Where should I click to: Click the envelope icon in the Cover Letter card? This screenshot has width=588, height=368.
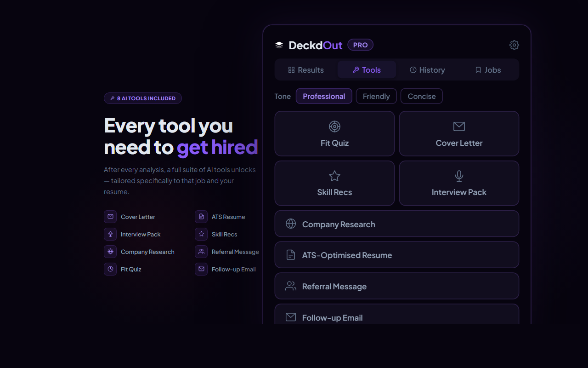click(459, 126)
